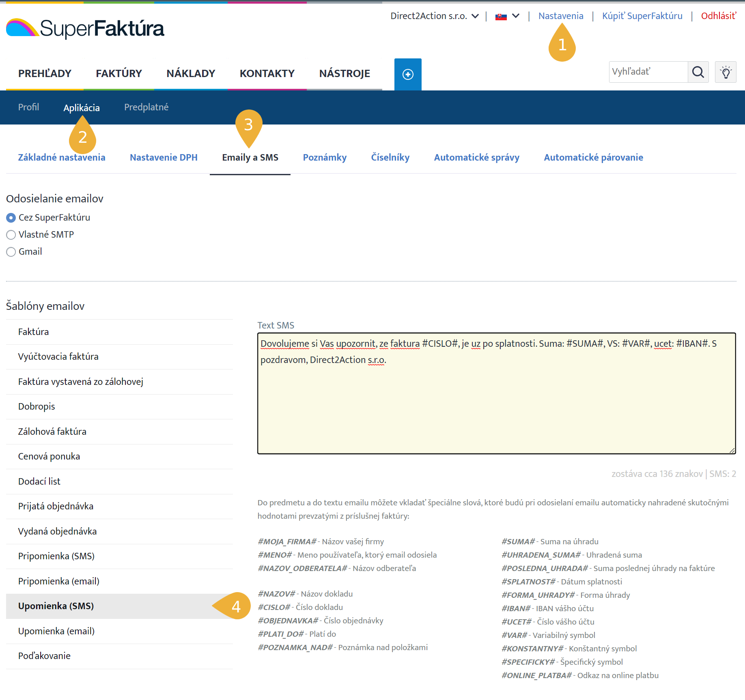Click Kúpiť SuperFaktúru link
The image size is (745, 700).
pyautogui.click(x=642, y=16)
